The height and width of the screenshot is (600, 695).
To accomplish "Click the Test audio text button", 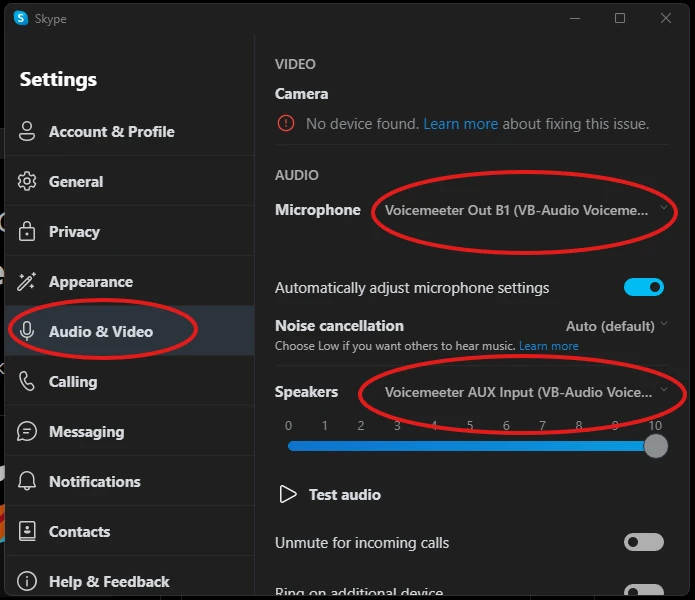I will coord(344,495).
